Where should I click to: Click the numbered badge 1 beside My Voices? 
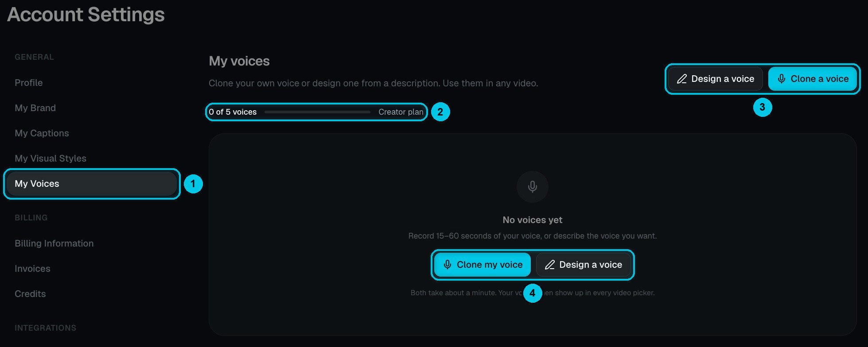pyautogui.click(x=193, y=184)
